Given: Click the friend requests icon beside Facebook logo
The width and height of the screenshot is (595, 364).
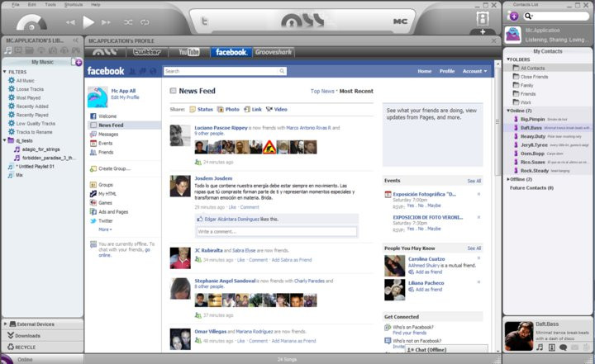Looking at the screenshot, I should point(132,71).
